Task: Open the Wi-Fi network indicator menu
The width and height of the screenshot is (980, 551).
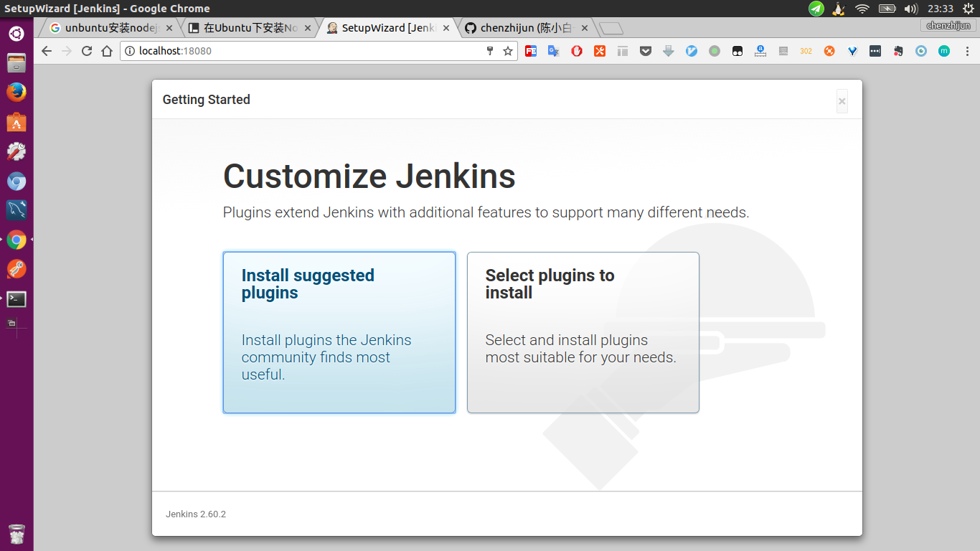Action: [x=862, y=9]
